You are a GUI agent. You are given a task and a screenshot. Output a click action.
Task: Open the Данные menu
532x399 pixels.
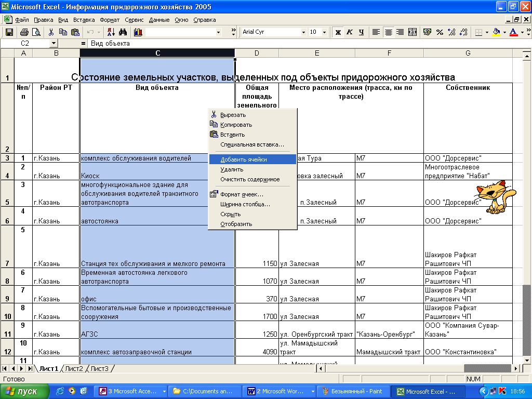159,20
